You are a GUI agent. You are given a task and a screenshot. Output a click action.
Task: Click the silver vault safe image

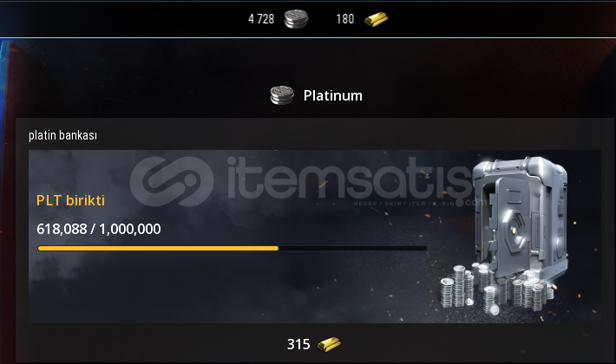[521, 219]
